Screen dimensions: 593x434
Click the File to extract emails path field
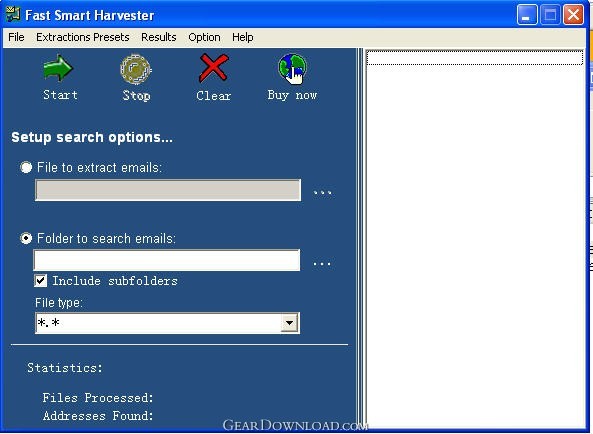tap(168, 190)
